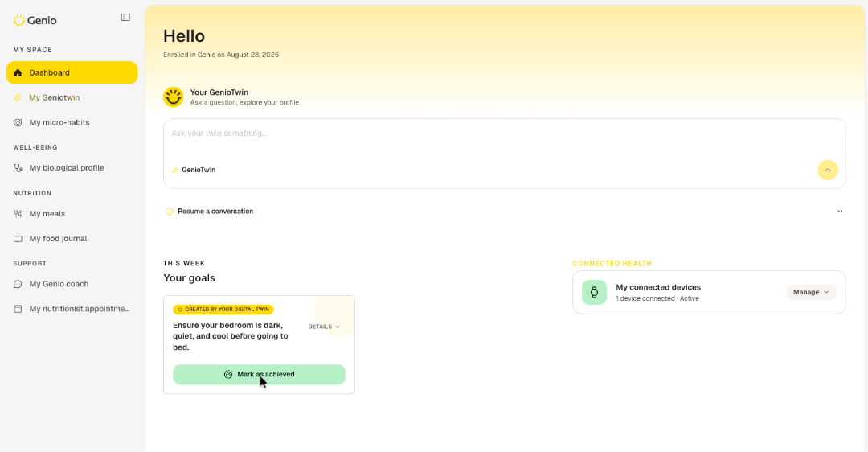Navigate to My meals
868x452 pixels.
click(x=72, y=214)
